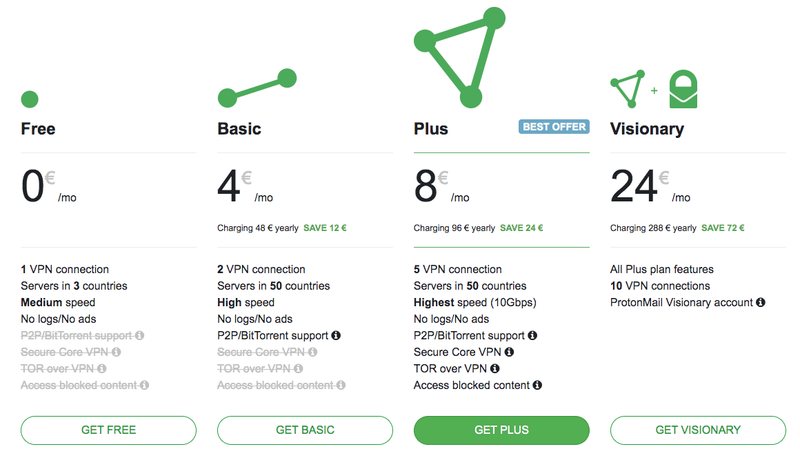Click the BEST OFFER badge
800x458 pixels.
pyautogui.click(x=554, y=126)
